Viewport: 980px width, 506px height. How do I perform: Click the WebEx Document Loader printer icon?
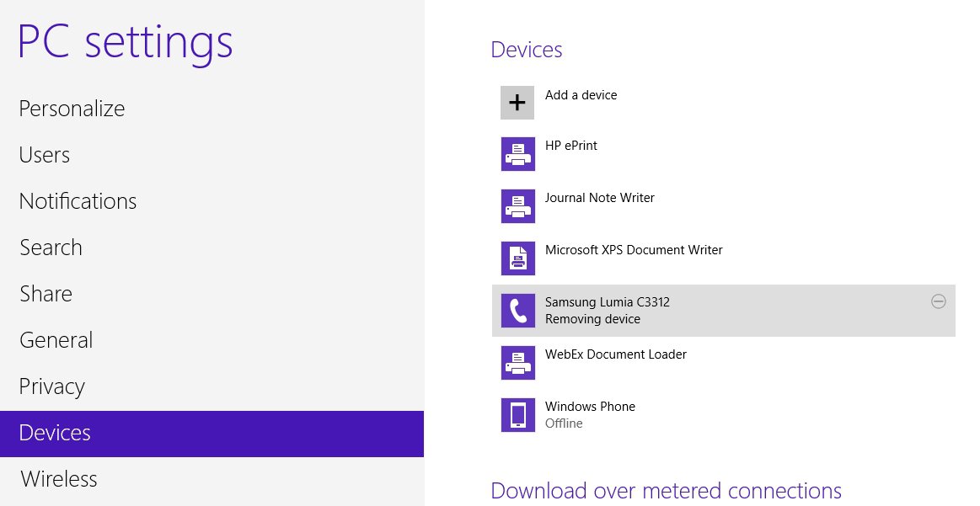518,363
